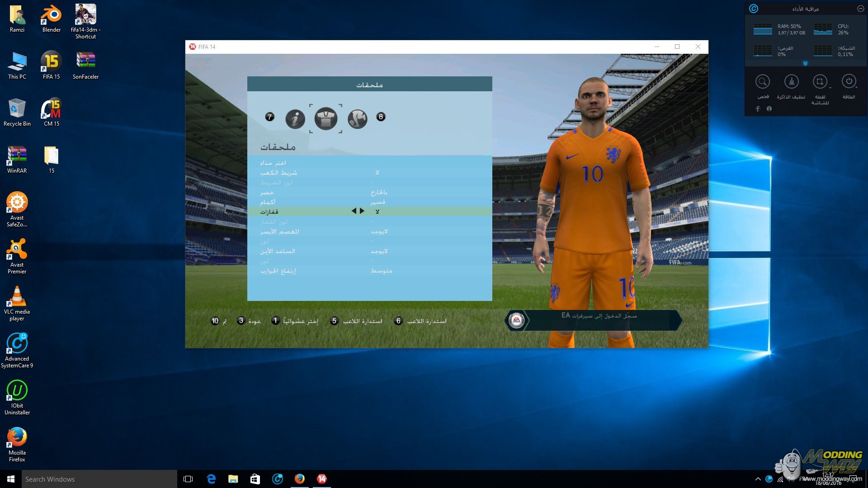Select the player body tab icon
This screenshot has width=868, height=488.
357,119
